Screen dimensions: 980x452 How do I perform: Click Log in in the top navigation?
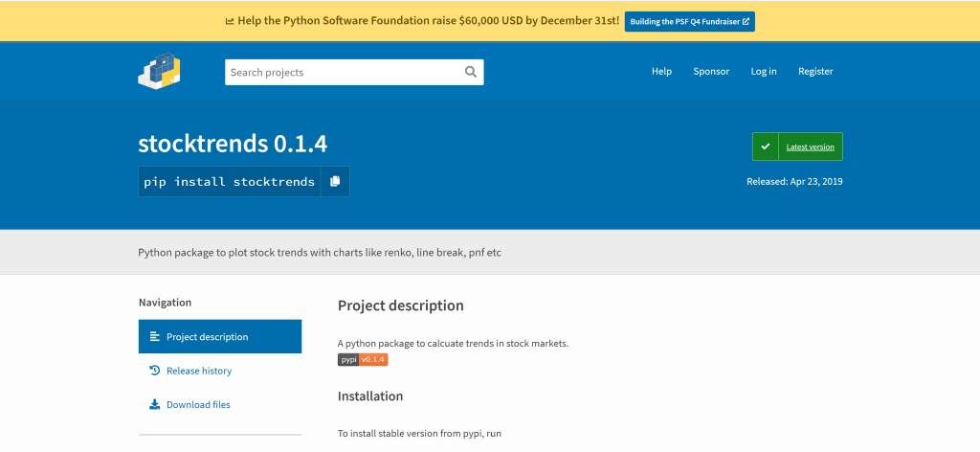point(764,72)
